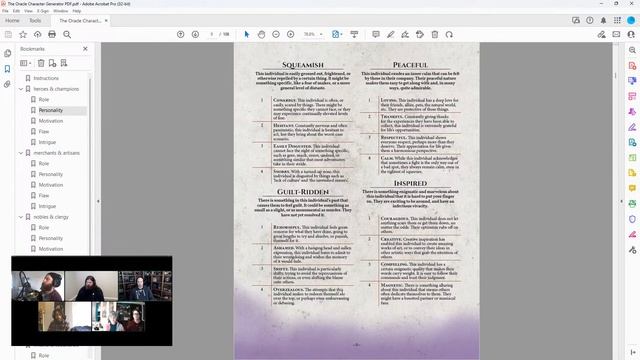Viewport: 640px width, 360px height.
Task: Rotate the page with the rotate icon
Action: click(449, 34)
